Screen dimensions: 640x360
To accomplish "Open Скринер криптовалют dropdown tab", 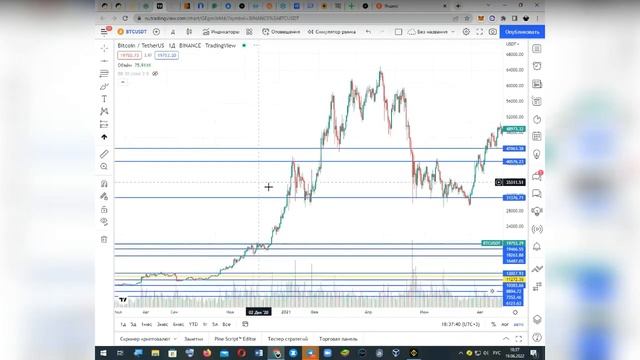I will click(148, 339).
